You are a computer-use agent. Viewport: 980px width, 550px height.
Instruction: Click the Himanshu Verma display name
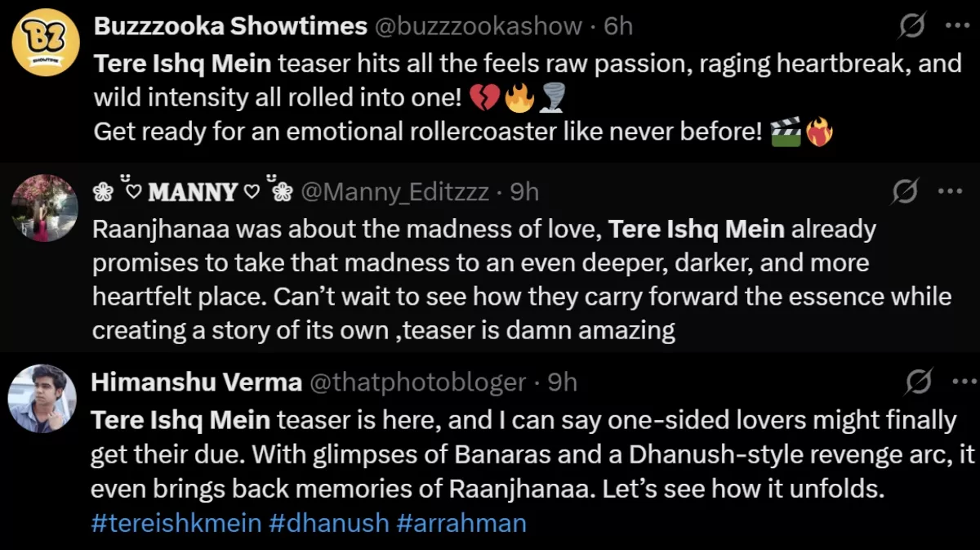tap(197, 382)
